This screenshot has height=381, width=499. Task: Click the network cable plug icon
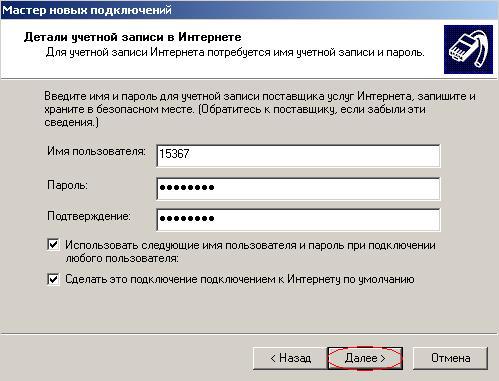click(468, 49)
